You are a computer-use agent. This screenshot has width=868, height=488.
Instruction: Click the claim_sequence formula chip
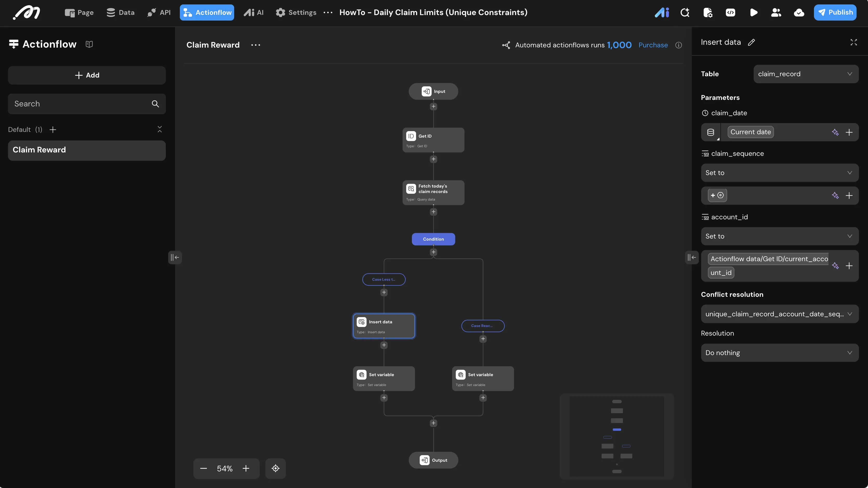pyautogui.click(x=717, y=196)
